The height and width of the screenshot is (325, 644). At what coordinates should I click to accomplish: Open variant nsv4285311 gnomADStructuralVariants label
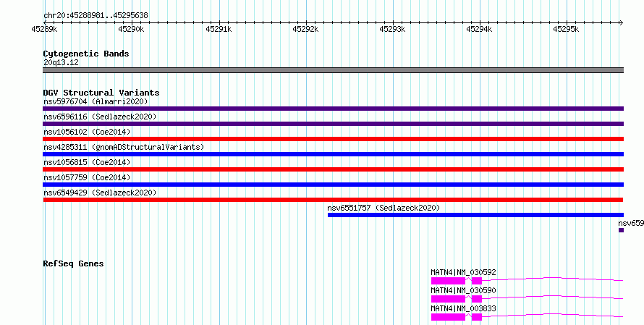(124, 147)
